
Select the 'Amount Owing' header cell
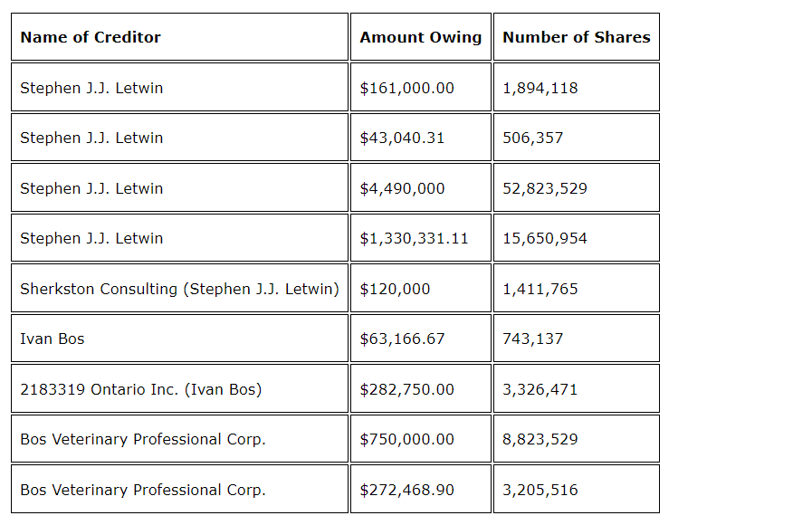[x=420, y=37]
